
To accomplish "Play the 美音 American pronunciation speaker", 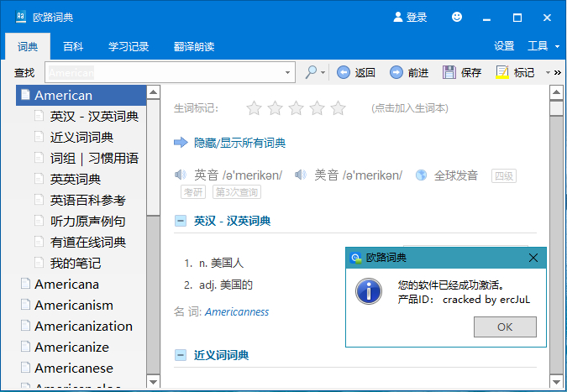I will (x=301, y=175).
